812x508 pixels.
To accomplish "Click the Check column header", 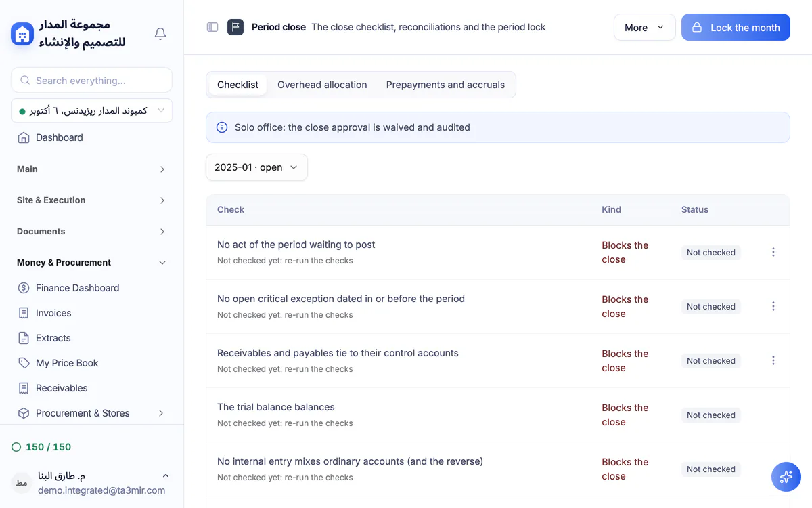I will coord(231,210).
